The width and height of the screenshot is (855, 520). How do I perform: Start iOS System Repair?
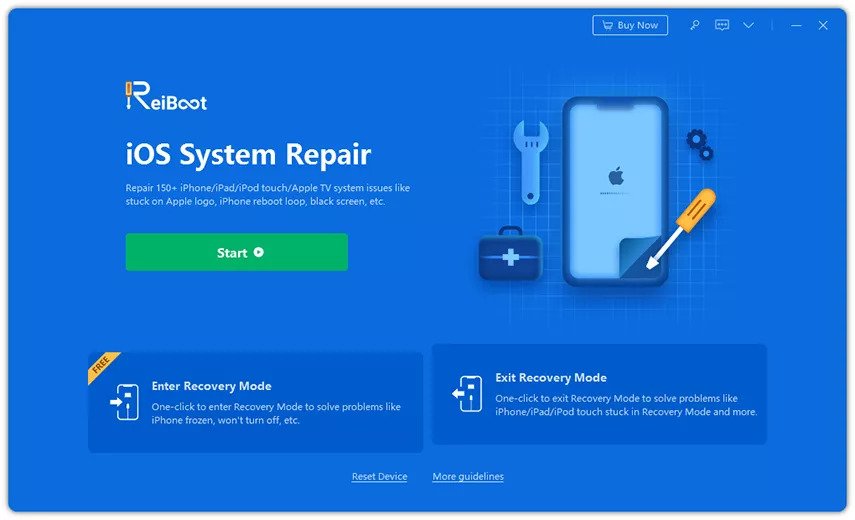(x=237, y=252)
